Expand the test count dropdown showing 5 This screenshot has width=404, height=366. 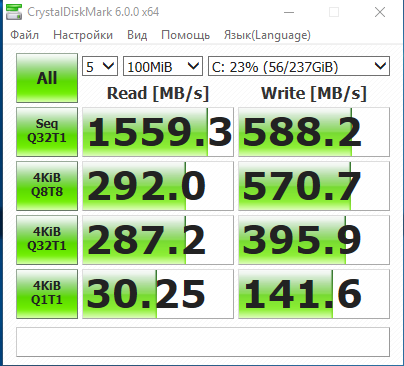[x=100, y=66]
